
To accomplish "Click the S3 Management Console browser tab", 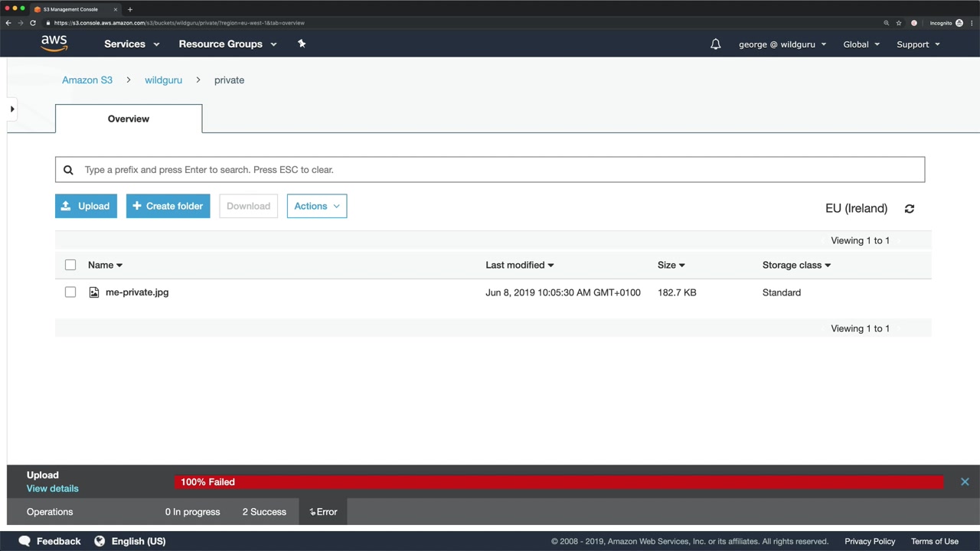I will [75, 9].
